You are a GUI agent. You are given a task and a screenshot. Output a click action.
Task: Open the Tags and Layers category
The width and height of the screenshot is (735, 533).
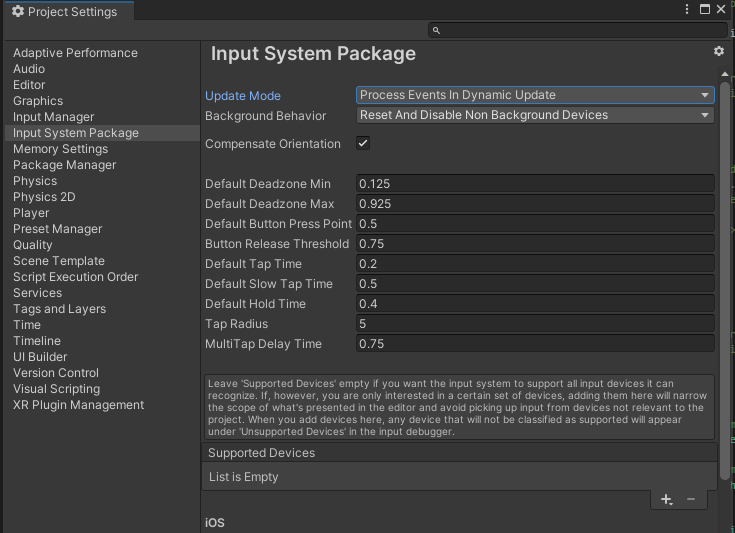pyautogui.click(x=60, y=309)
